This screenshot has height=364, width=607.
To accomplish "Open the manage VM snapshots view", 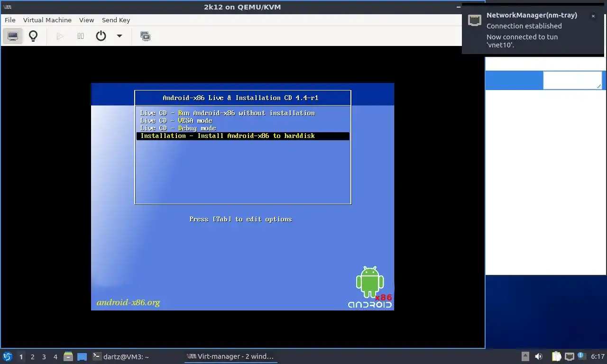I will [146, 36].
